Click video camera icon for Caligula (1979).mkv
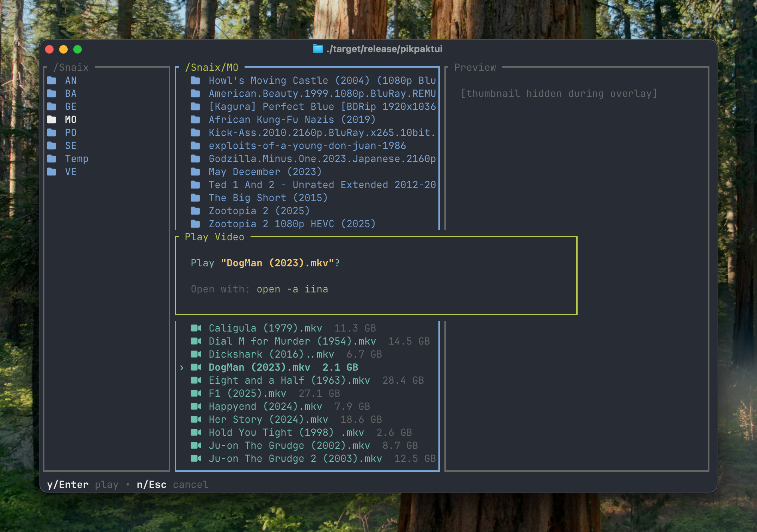This screenshot has height=532, width=757. pos(196,328)
